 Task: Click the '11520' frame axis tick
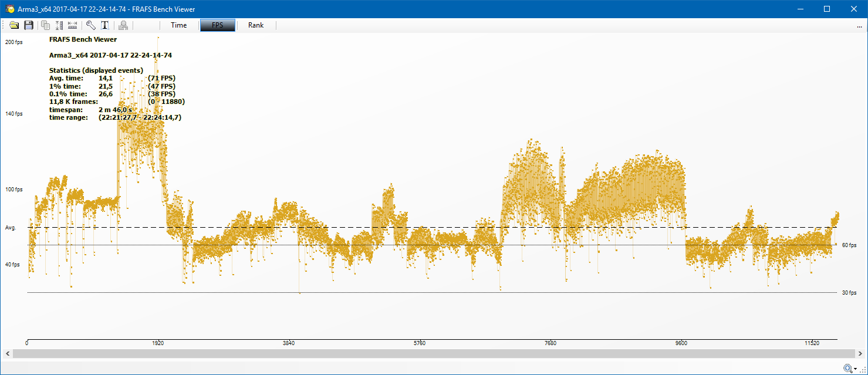coord(812,343)
